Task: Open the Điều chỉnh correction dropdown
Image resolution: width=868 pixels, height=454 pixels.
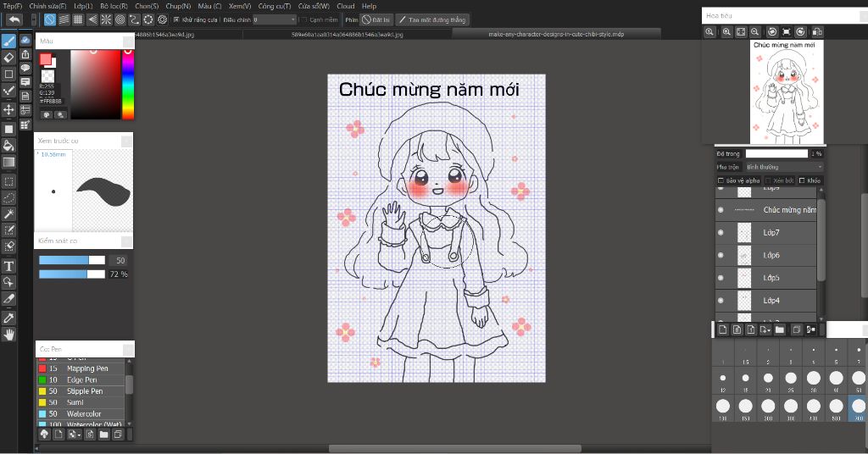Action: click(275, 20)
